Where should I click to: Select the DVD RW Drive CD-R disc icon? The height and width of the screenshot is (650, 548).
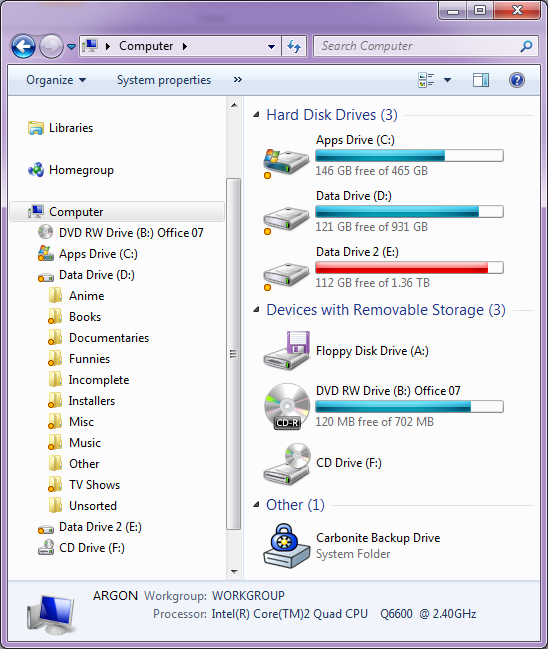[287, 406]
